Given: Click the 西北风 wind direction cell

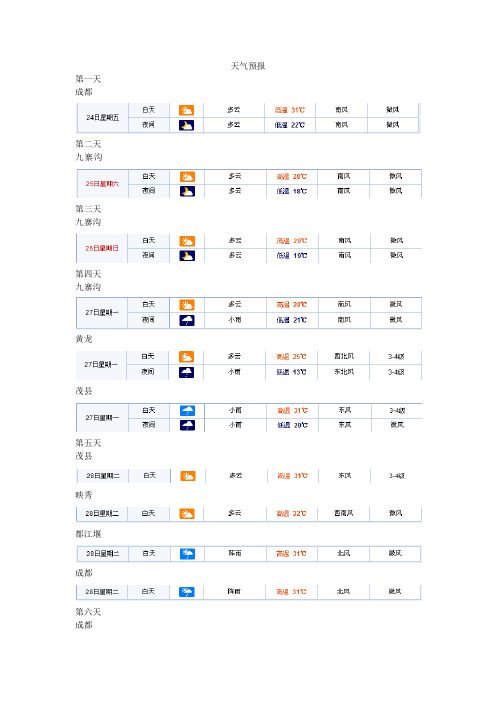Looking at the screenshot, I should pyautogui.click(x=344, y=356).
